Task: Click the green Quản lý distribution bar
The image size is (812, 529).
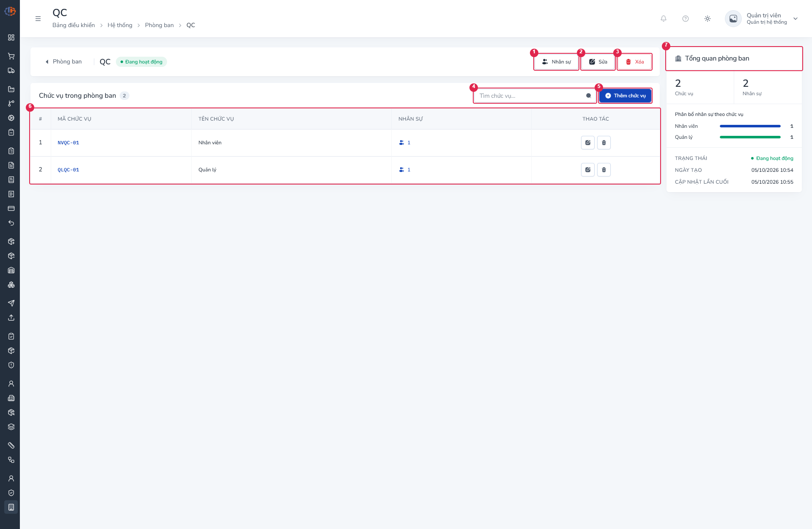Action: (750, 137)
